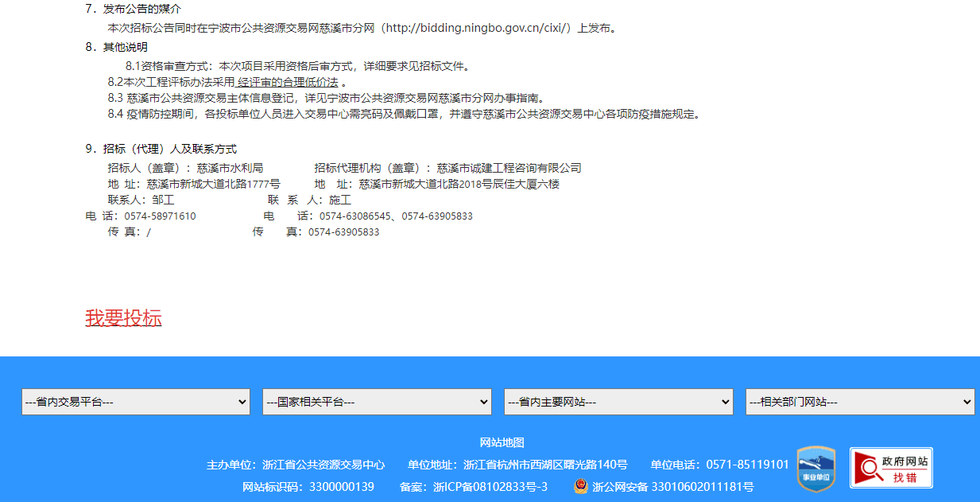Click the 政府网站找错 icon

point(890,468)
